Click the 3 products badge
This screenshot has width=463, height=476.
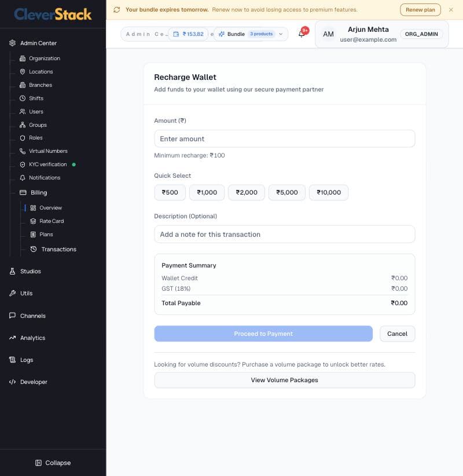click(261, 34)
